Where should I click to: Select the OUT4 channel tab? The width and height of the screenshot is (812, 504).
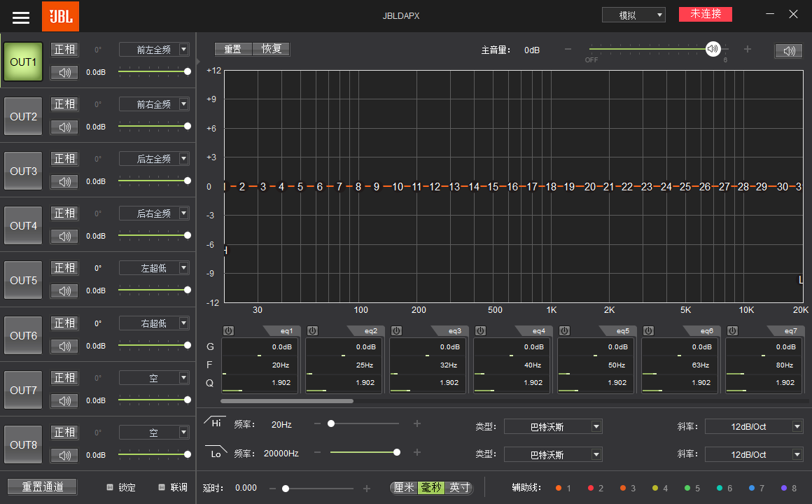pyautogui.click(x=23, y=226)
